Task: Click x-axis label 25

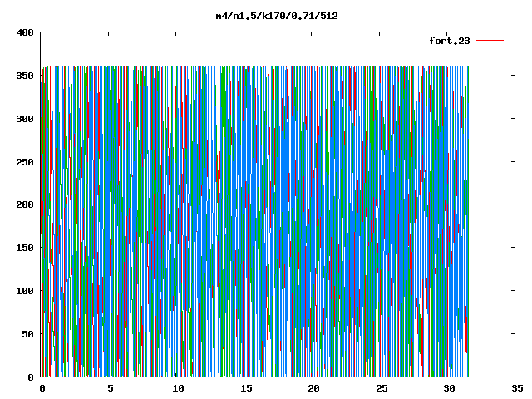Action: click(x=382, y=388)
